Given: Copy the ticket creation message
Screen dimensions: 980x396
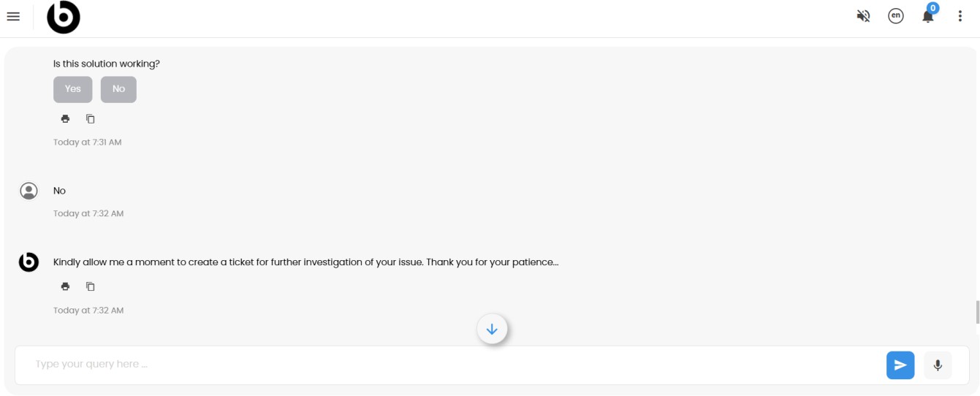Looking at the screenshot, I should [91, 286].
